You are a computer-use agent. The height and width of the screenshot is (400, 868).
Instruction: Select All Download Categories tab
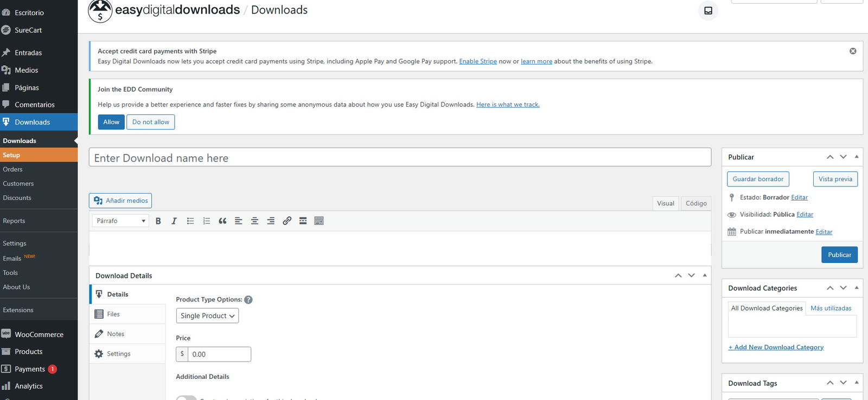[x=767, y=308]
